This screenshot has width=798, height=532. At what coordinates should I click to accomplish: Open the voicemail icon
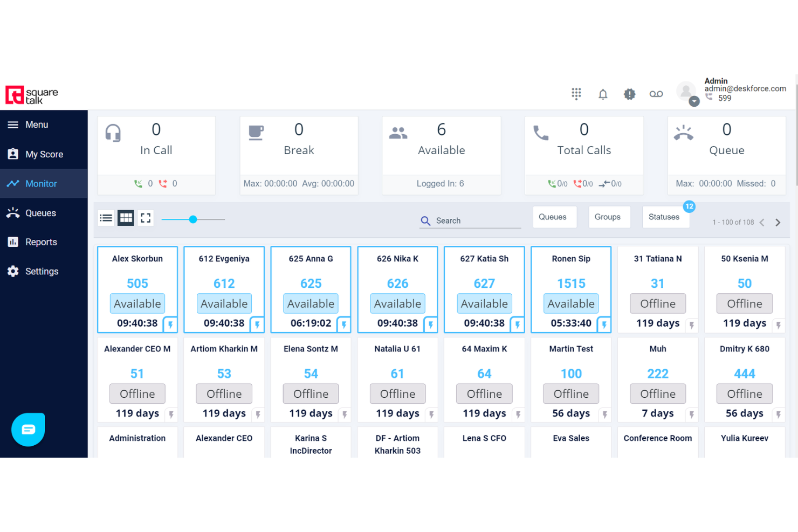656,94
